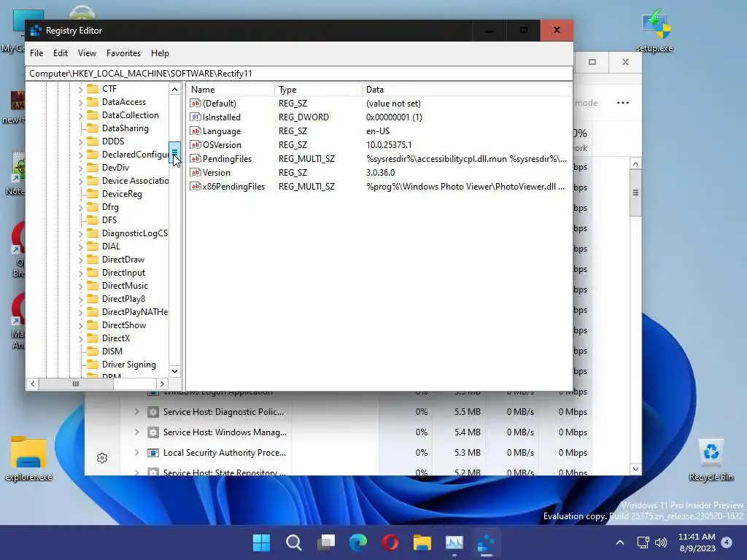Expand the DirectDraw key node
This screenshot has width=747, height=560.
[x=80, y=260]
